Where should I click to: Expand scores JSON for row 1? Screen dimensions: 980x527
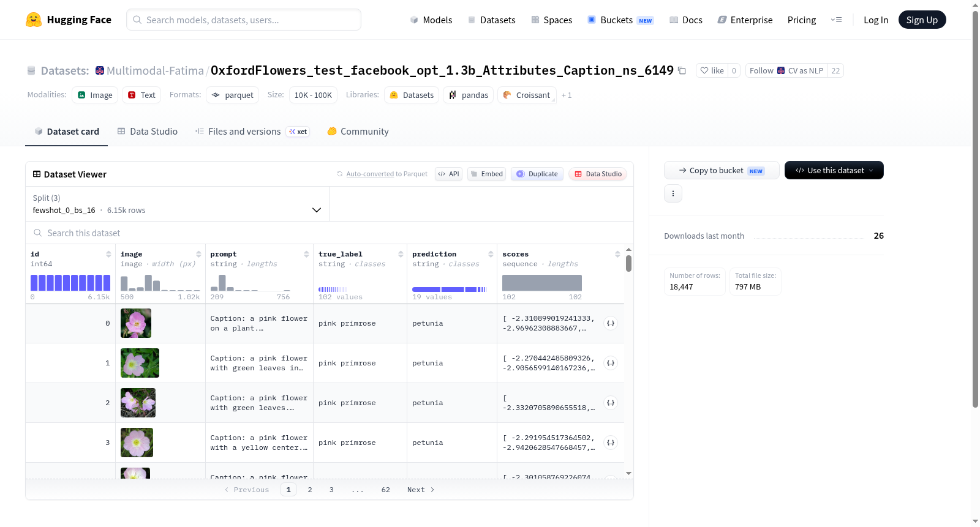pos(611,363)
